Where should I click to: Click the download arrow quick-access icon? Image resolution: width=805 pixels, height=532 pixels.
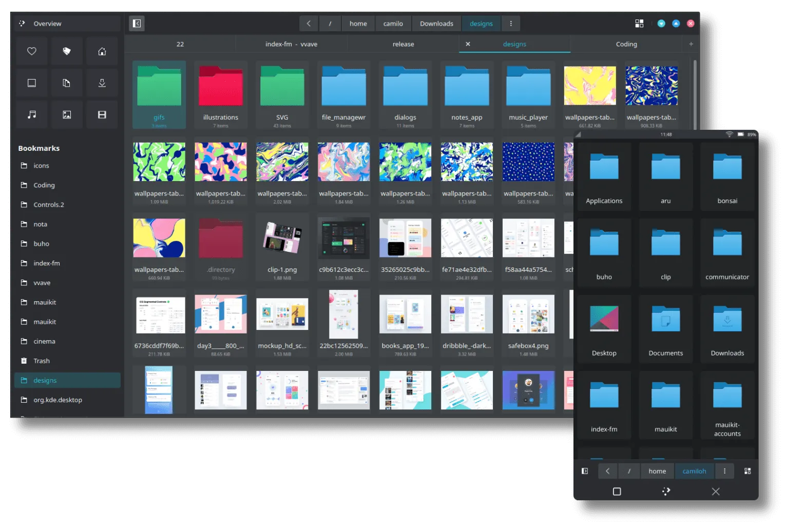102,83
